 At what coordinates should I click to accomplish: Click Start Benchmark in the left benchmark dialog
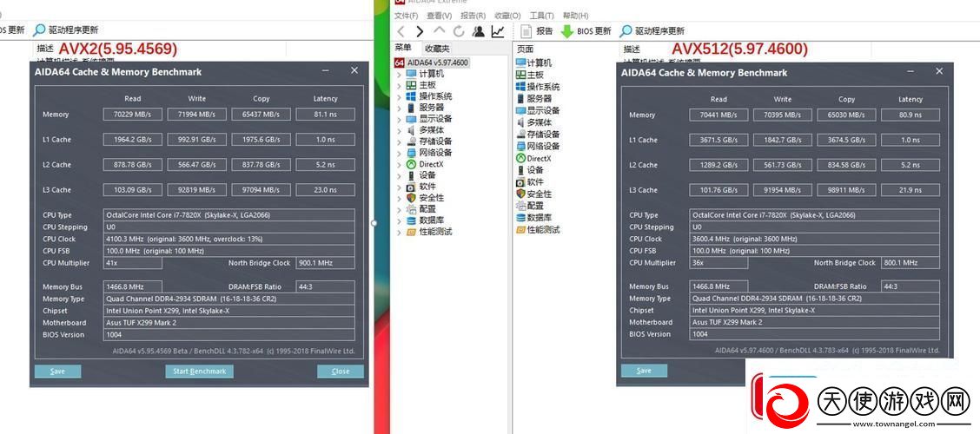(199, 372)
